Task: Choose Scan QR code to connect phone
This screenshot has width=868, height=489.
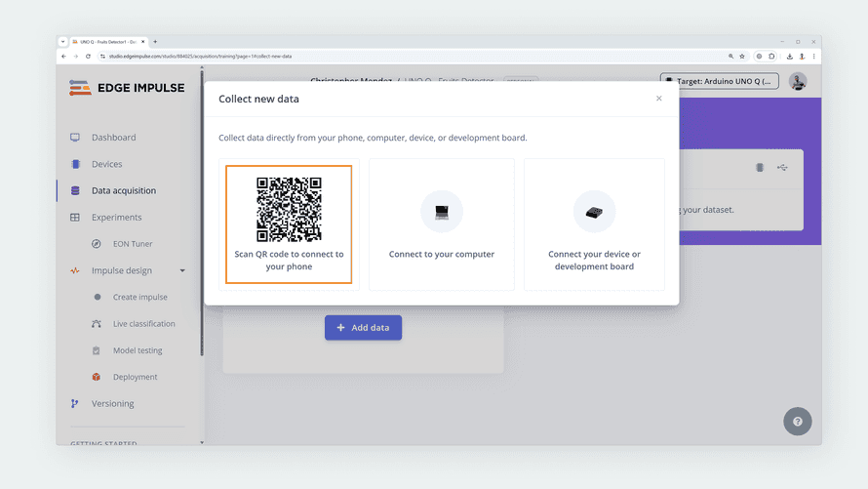Action: [289, 224]
